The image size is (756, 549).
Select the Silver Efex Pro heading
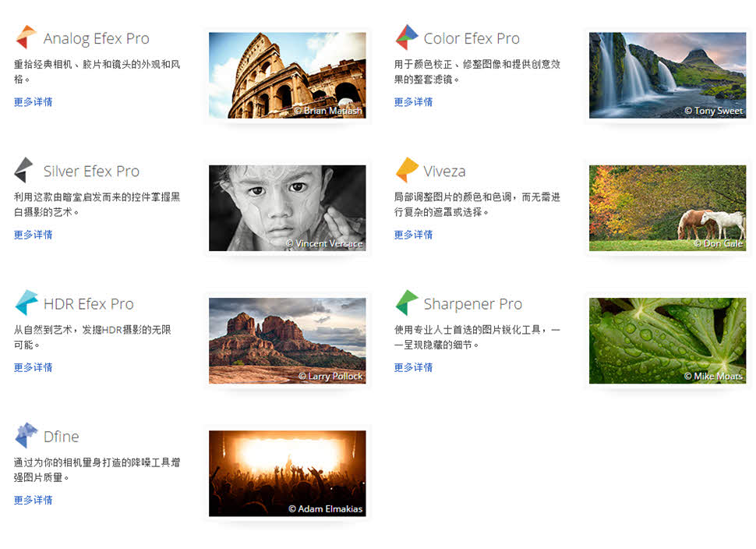[92, 172]
